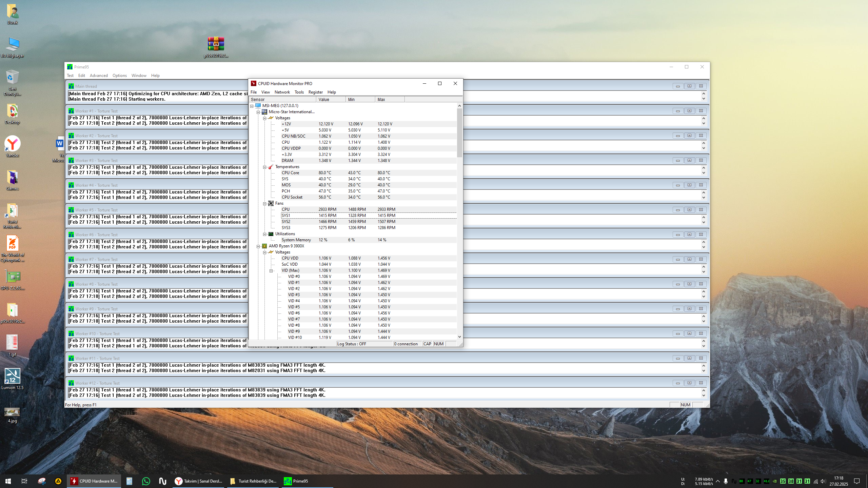868x488 pixels.
Task: Launch the Yandex browser desktop shortcut
Action: coord(13,146)
